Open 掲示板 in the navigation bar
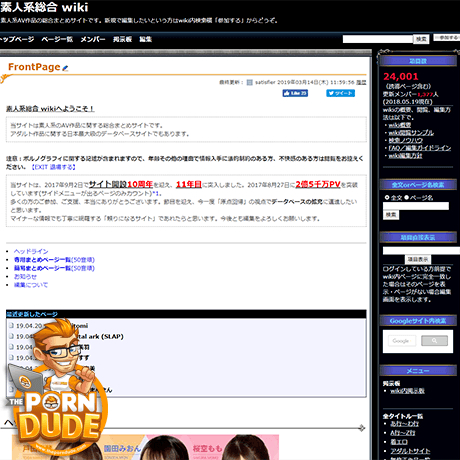 122,39
